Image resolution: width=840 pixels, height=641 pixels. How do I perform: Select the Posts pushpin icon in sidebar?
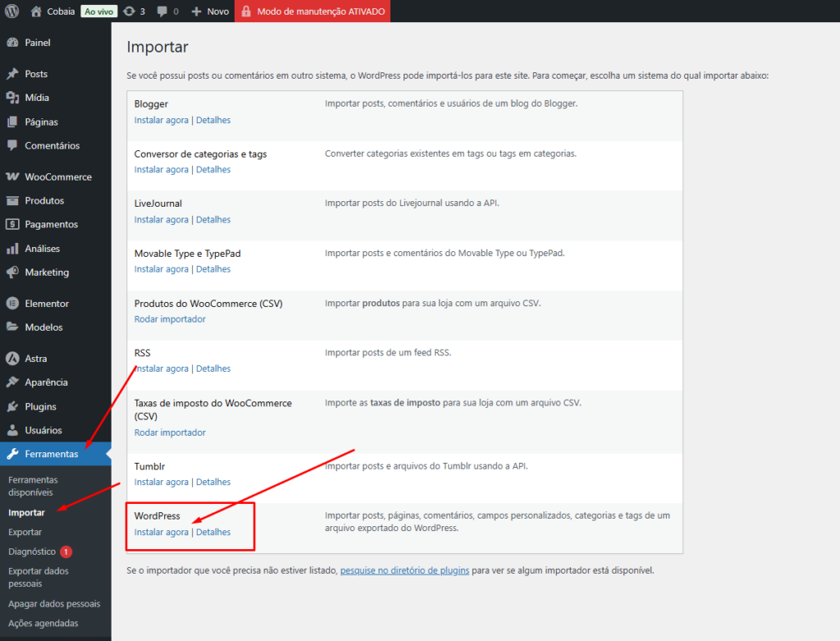pos(14,73)
